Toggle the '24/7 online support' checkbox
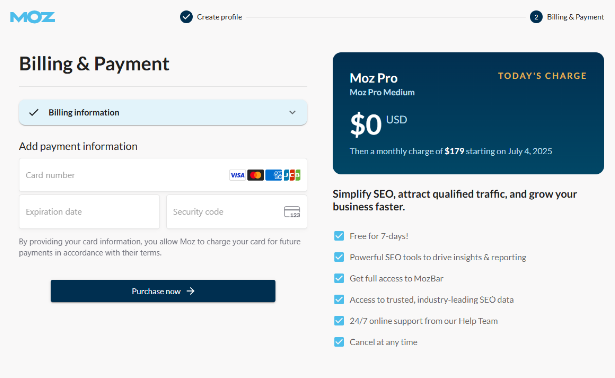 pos(339,320)
